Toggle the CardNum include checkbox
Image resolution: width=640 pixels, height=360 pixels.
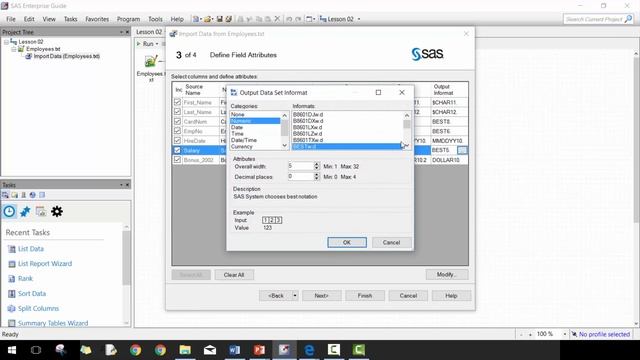(x=177, y=121)
